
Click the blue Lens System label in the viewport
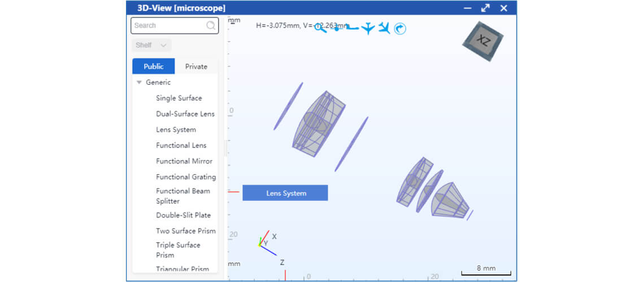click(x=285, y=193)
